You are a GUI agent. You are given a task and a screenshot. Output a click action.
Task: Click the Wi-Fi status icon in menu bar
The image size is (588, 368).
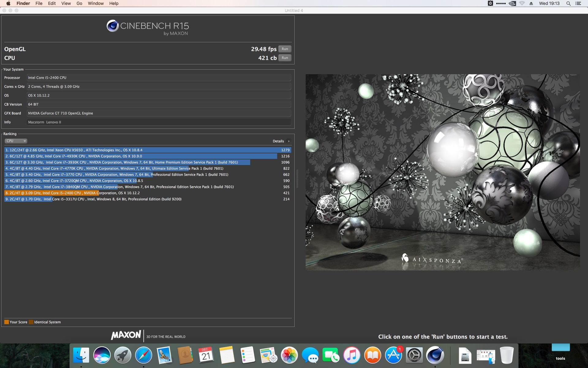(x=522, y=3)
